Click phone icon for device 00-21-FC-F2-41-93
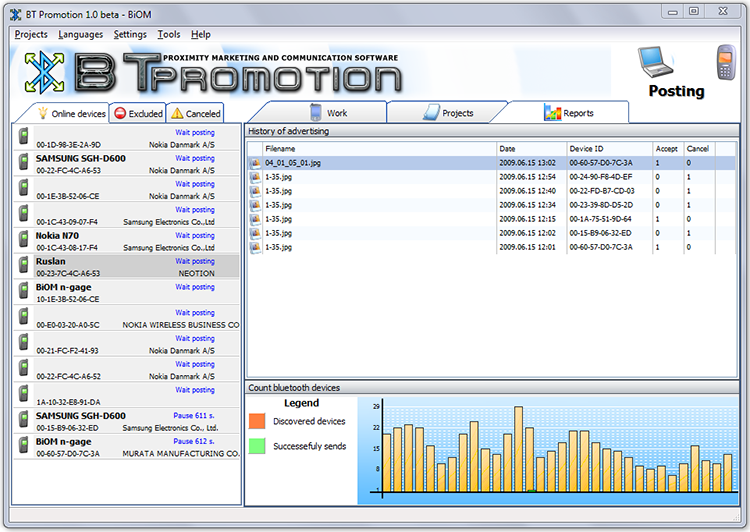 [x=23, y=342]
